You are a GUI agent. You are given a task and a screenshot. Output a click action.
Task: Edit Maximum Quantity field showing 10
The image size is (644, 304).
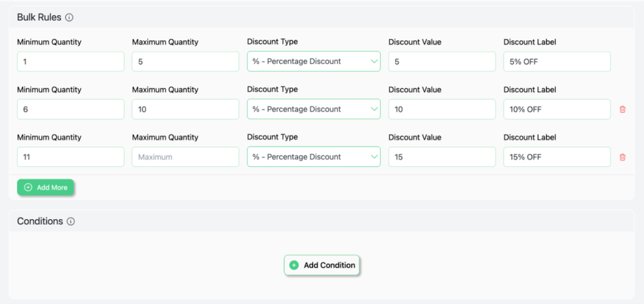pos(185,110)
